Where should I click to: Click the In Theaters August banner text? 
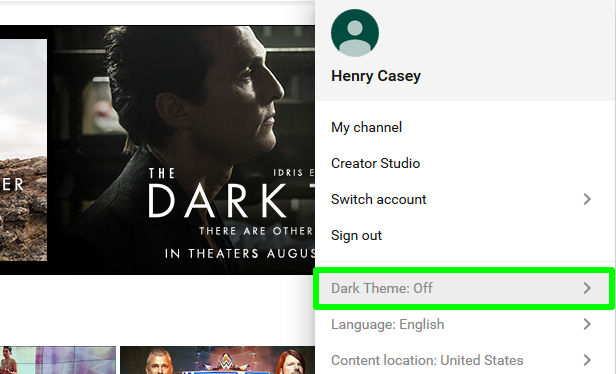(240, 253)
